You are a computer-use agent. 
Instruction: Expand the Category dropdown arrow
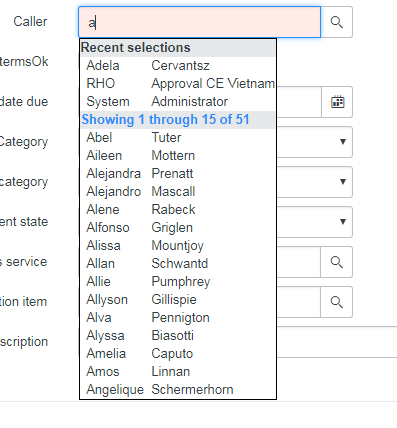[343, 142]
